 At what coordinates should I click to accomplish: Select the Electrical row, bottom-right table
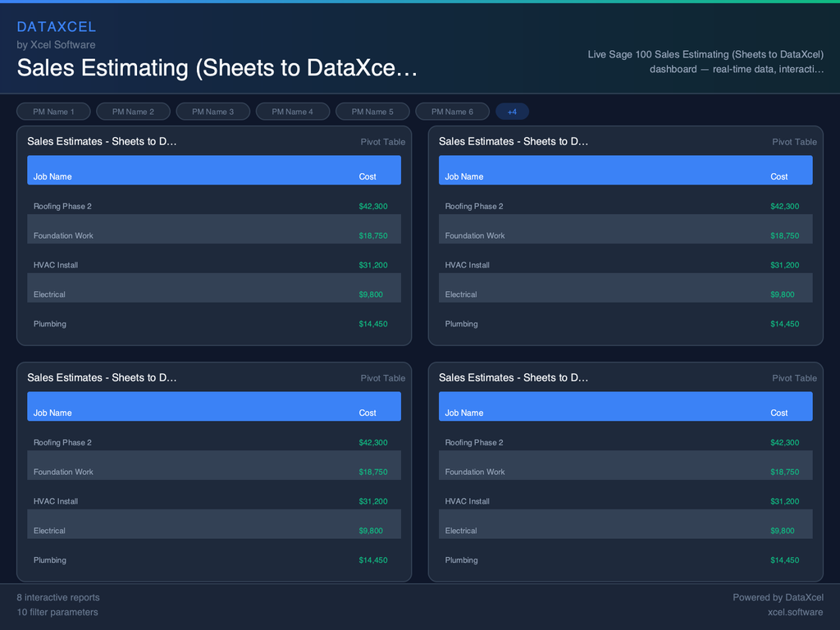coord(626,531)
